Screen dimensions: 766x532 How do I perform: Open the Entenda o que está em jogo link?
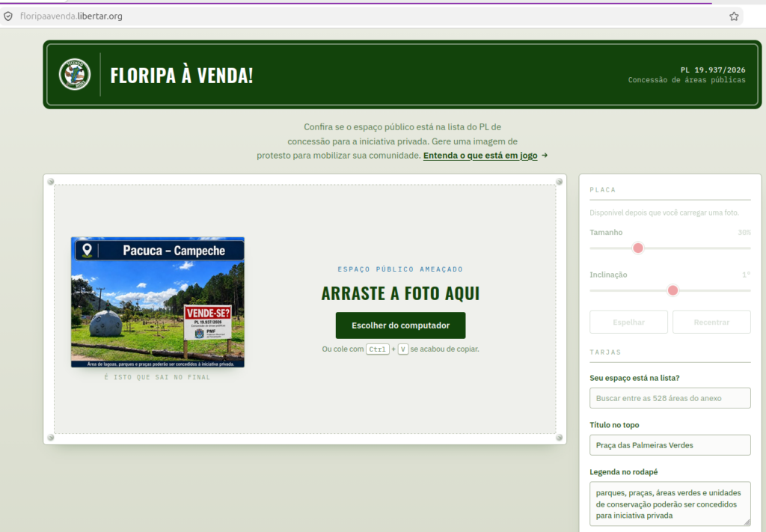(480, 156)
